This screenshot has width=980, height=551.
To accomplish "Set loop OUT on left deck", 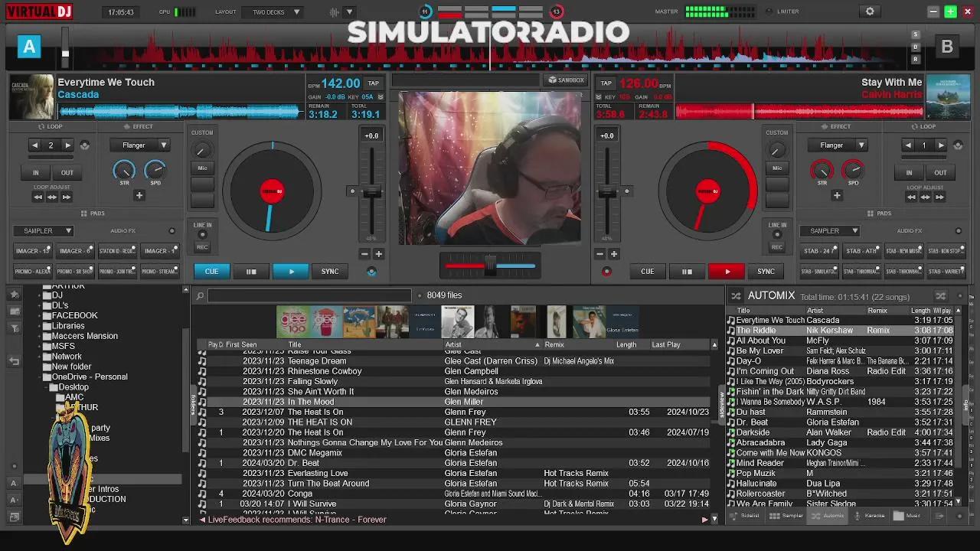I will click(67, 172).
